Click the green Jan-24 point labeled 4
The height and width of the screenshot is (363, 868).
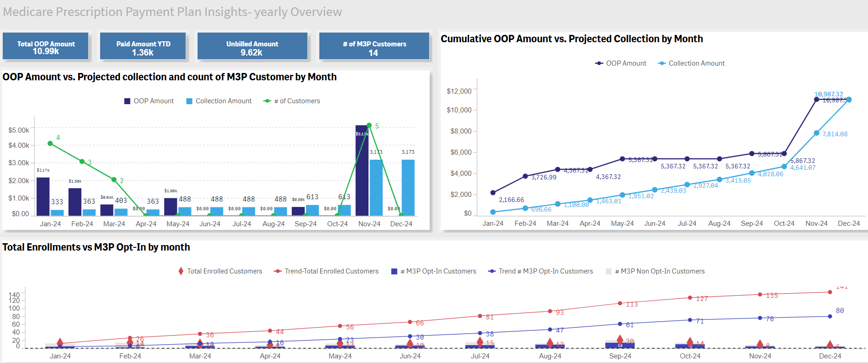click(51, 144)
